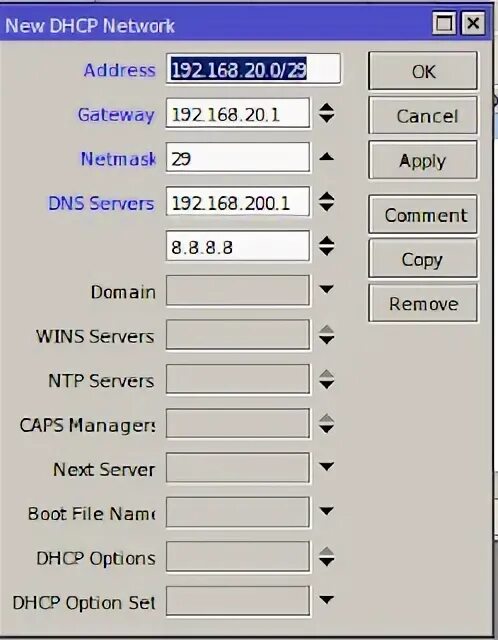Edit the Netmask field showing 29

pyautogui.click(x=238, y=158)
